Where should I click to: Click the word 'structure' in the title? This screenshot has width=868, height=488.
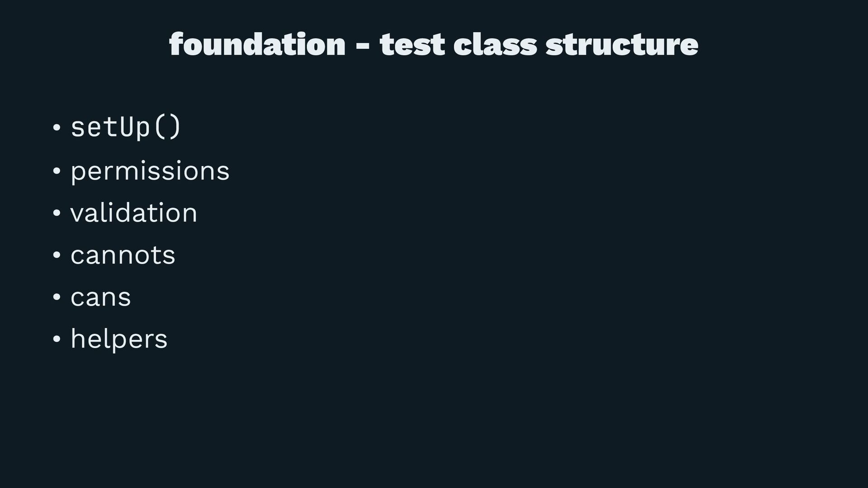click(622, 45)
